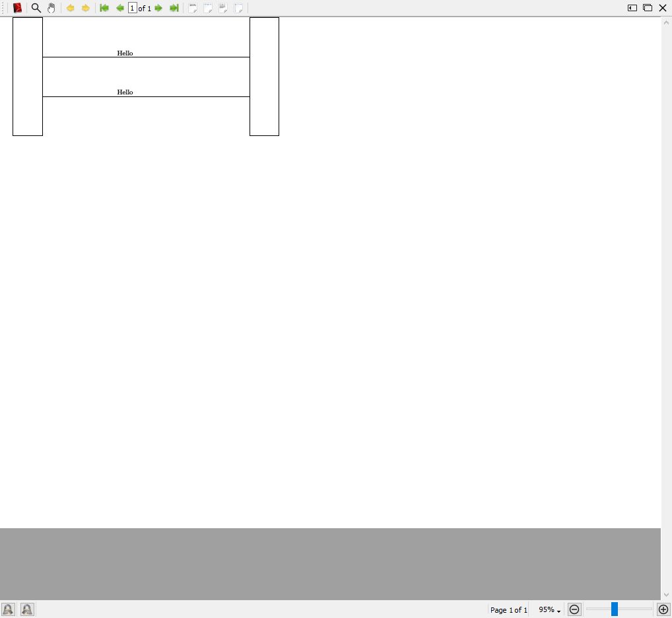This screenshot has height=618, width=672.
Task: Go to previous page green arrow
Action: [120, 8]
